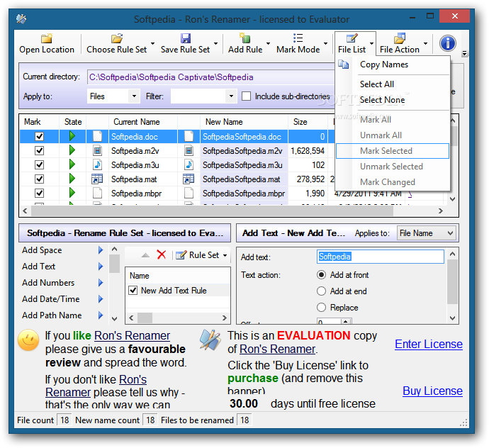Screen dimensions: 489x448
Task: Click the Add text input field
Action: point(380,257)
